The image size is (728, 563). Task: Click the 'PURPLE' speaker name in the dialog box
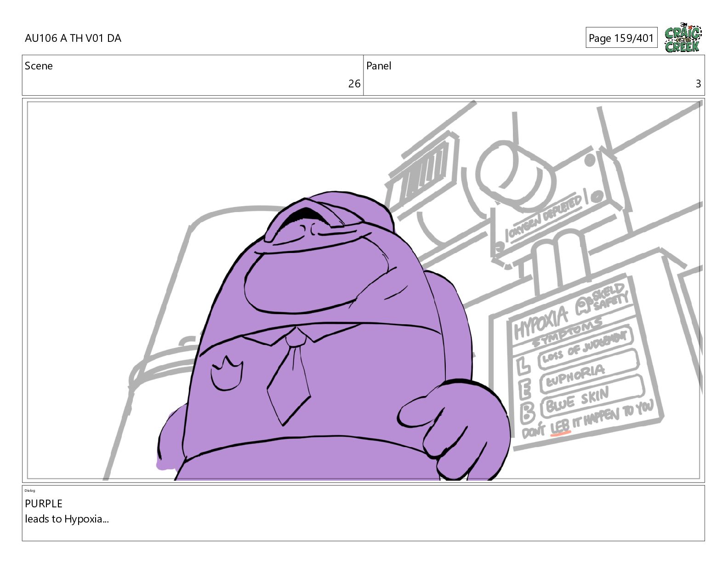point(44,504)
